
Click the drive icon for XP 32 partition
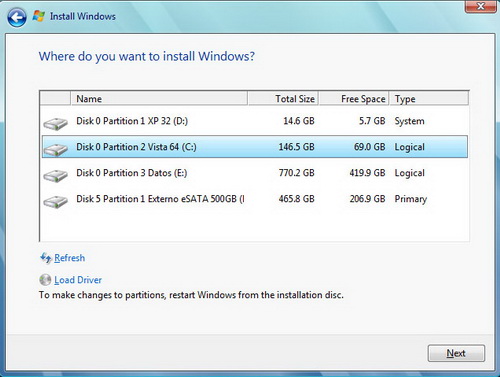55,124
